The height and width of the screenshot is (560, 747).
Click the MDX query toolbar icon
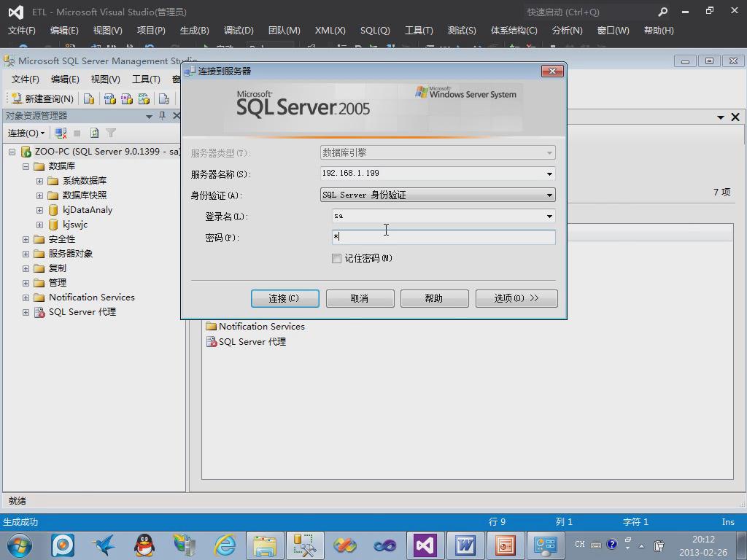tap(109, 98)
